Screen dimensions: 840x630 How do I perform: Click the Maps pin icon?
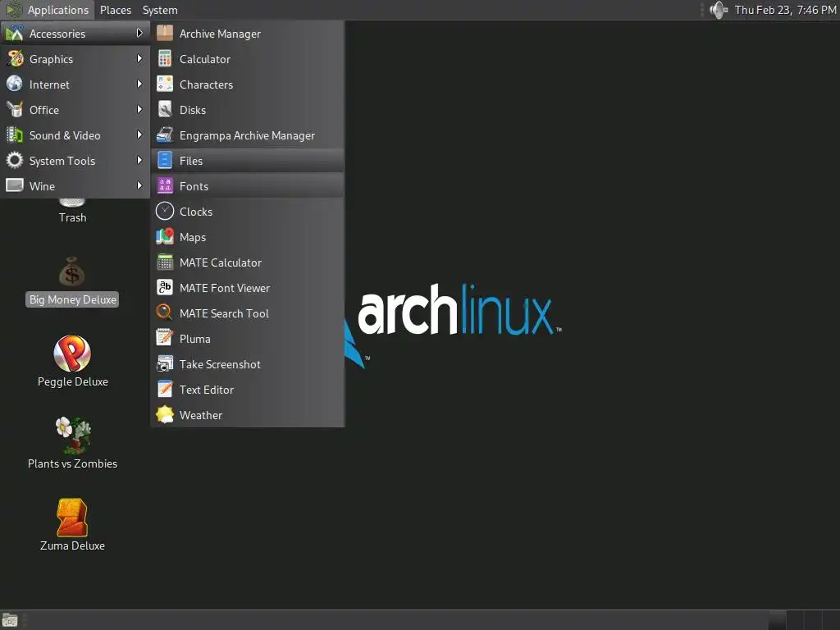click(x=165, y=237)
